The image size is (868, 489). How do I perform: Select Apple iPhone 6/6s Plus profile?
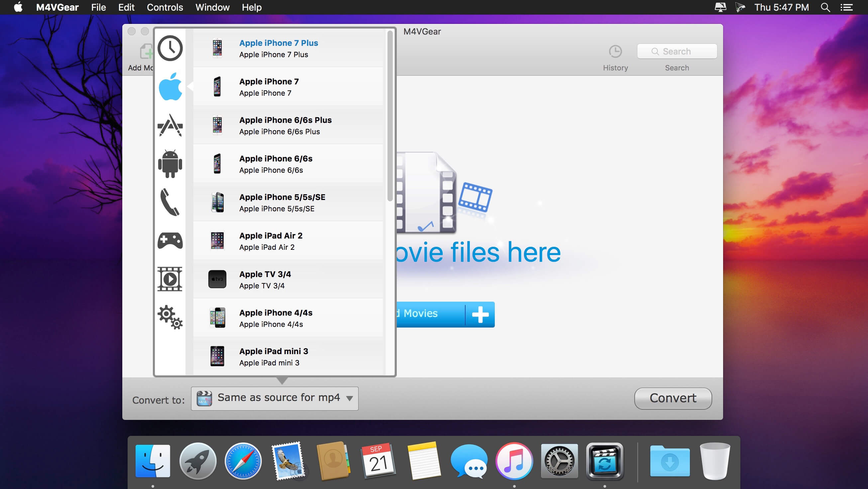coord(288,125)
